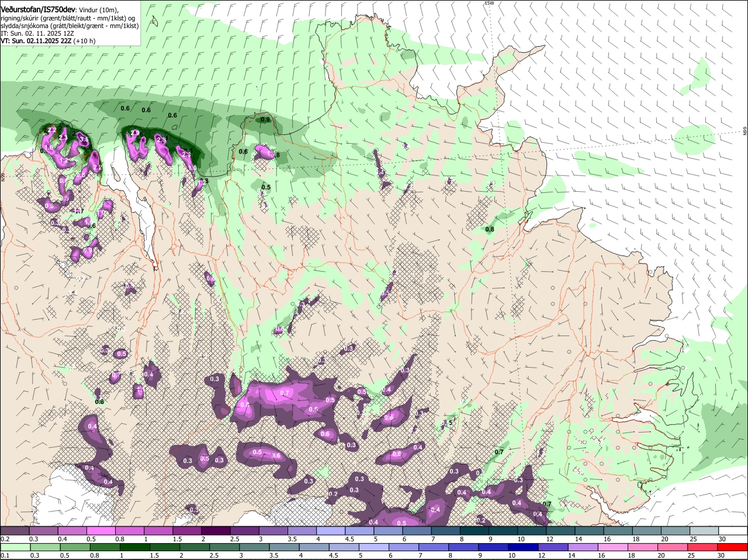Pick bottom legend swatch starting at 0.8

point(105,548)
